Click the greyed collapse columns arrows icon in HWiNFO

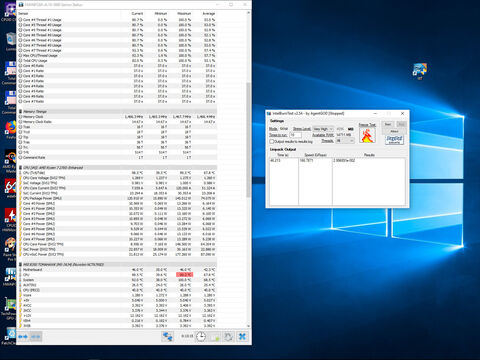(x=36, y=337)
